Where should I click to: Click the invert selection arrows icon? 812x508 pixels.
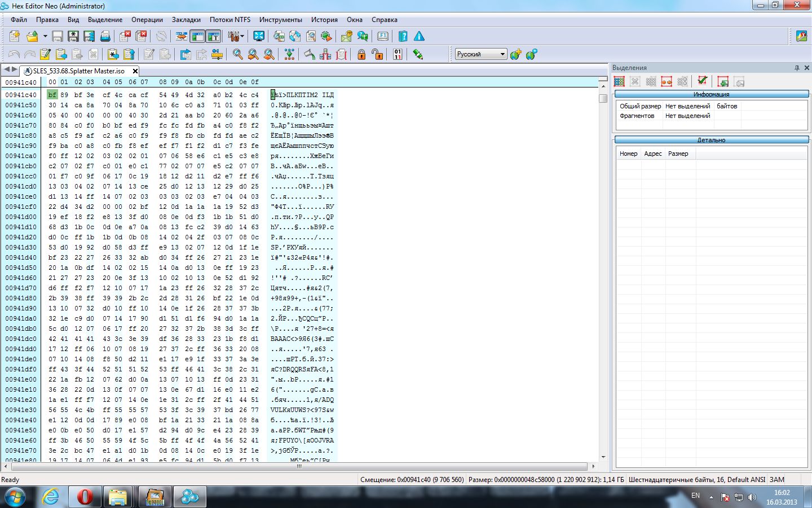[667, 81]
